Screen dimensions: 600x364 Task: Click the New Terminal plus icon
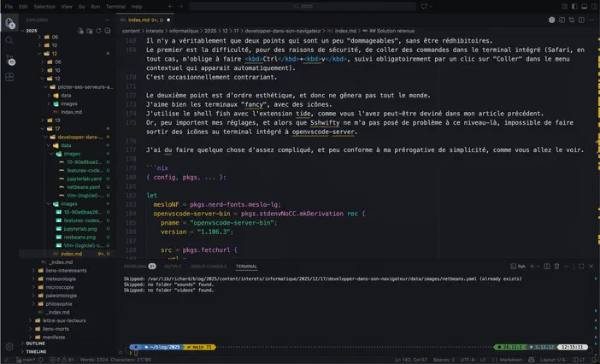(532, 266)
